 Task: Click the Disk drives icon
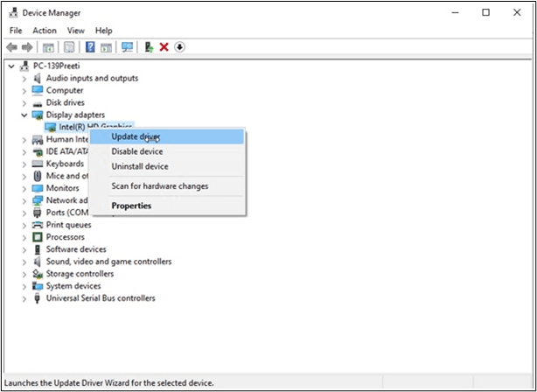point(38,103)
